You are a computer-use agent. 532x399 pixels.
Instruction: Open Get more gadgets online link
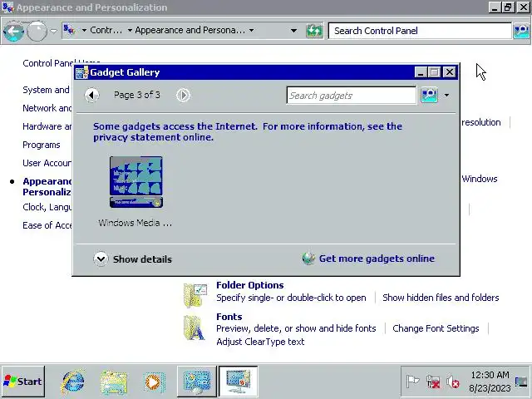[377, 259]
